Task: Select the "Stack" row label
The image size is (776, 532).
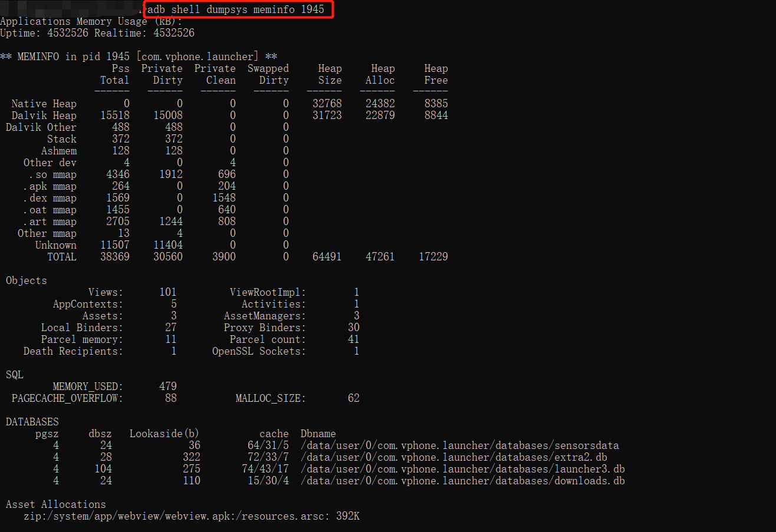Action: [x=62, y=139]
